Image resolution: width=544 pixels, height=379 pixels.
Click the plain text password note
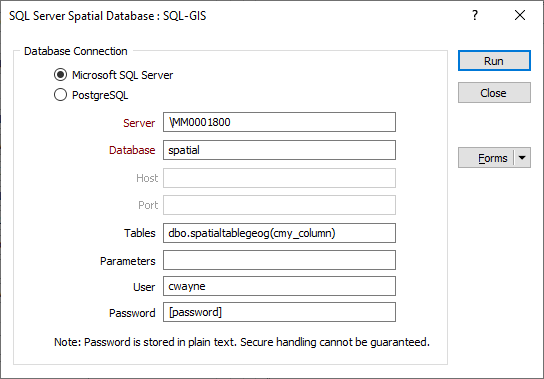click(242, 342)
